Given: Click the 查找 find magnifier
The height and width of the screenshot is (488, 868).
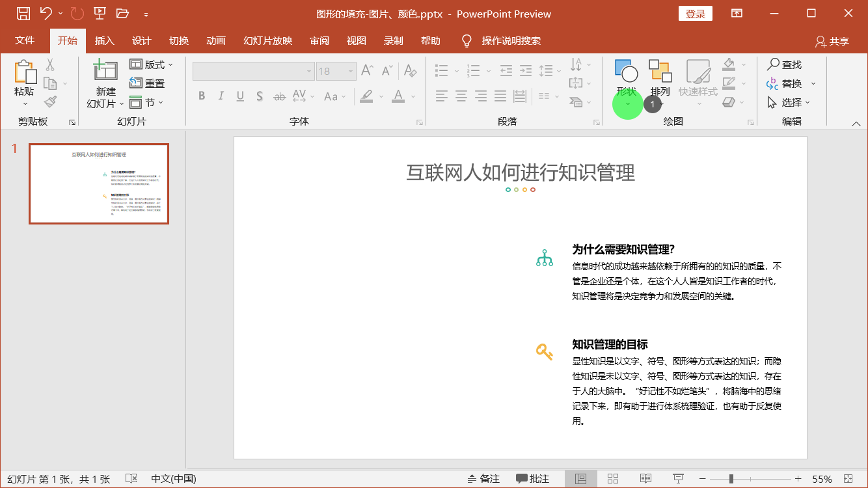Looking at the screenshot, I should point(784,64).
